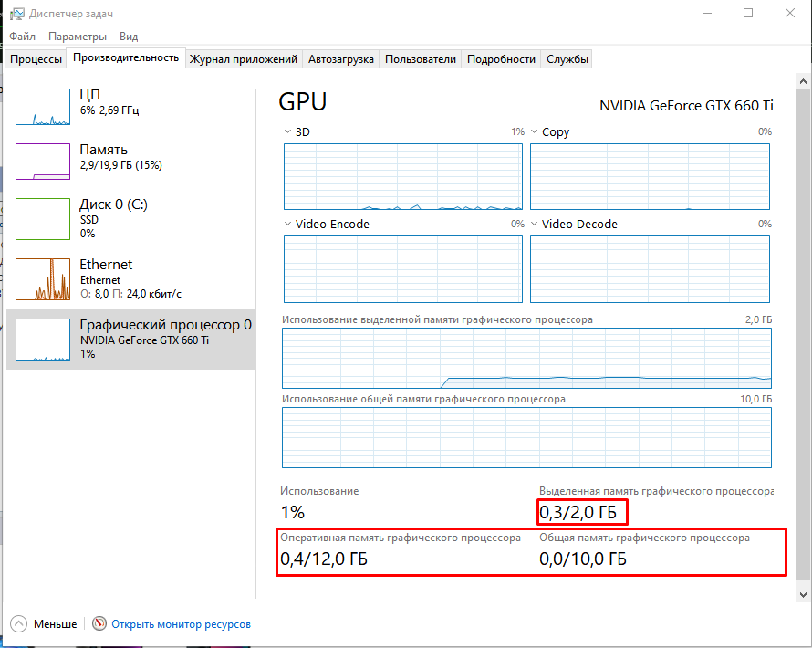Image resolution: width=812 pixels, height=648 pixels.
Task: Open the Video Decode engine dropdown
Action: (x=534, y=224)
